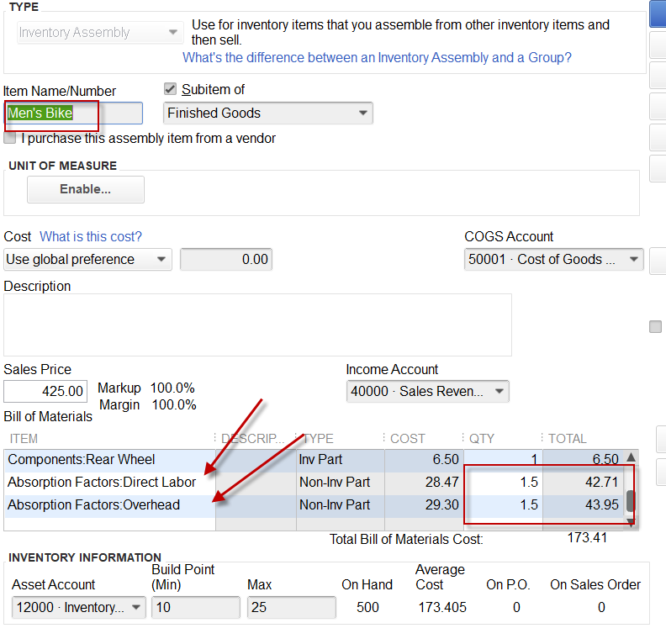This screenshot has width=666, height=644.
Task: Click the Bill of Materials scroll down arrow
Action: point(632,523)
